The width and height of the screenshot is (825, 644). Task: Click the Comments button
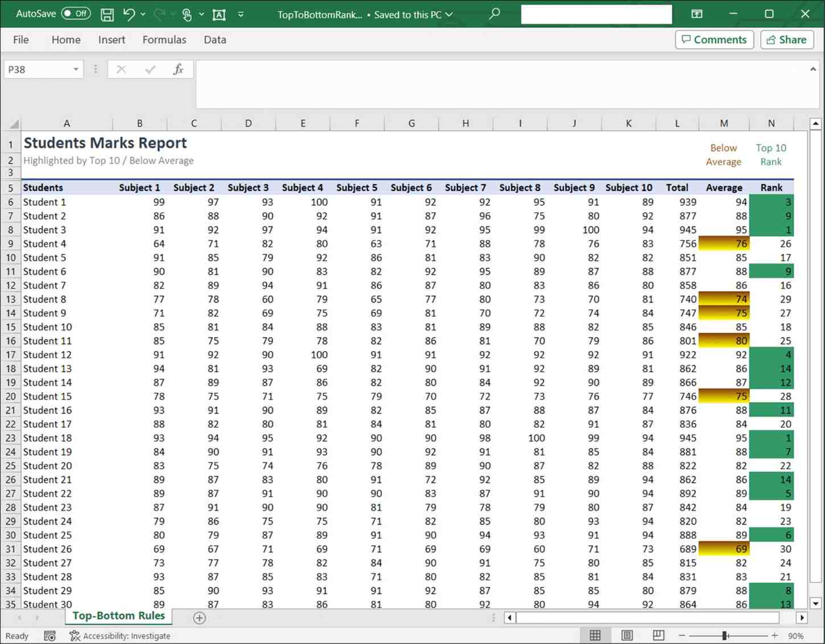[x=715, y=39]
